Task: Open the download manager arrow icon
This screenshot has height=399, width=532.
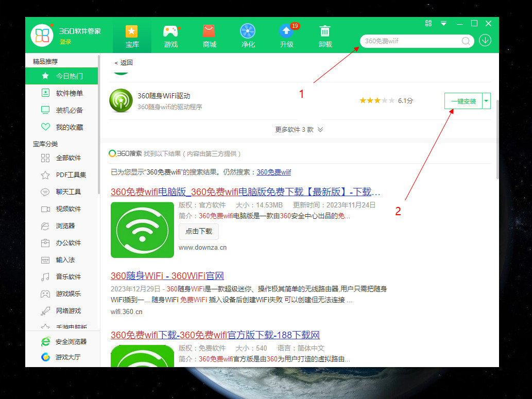Action: tap(485, 41)
